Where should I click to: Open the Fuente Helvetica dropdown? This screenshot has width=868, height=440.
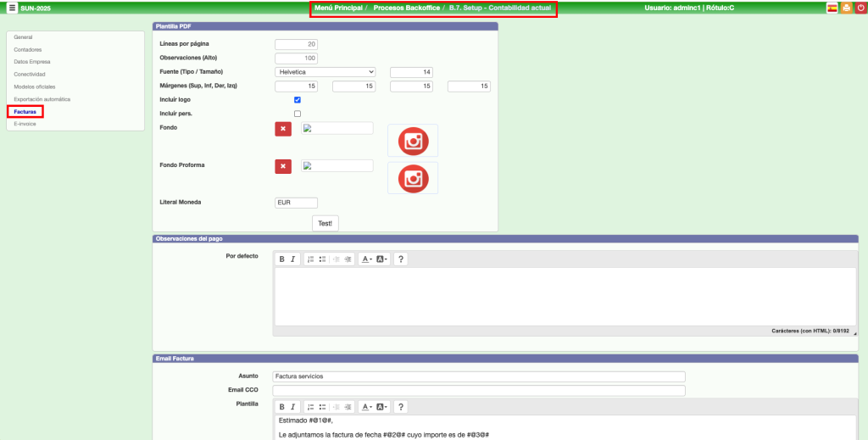pos(325,72)
